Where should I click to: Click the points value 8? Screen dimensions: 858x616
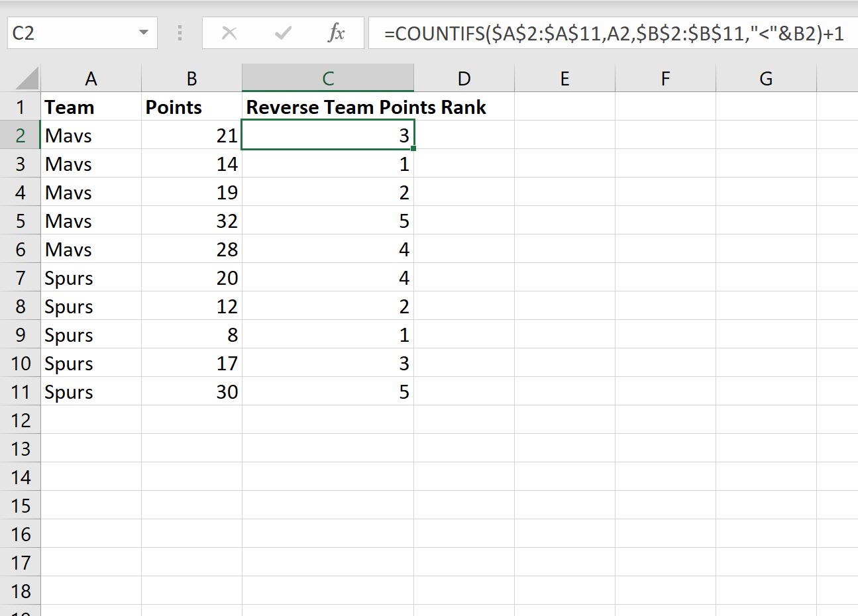[191, 334]
